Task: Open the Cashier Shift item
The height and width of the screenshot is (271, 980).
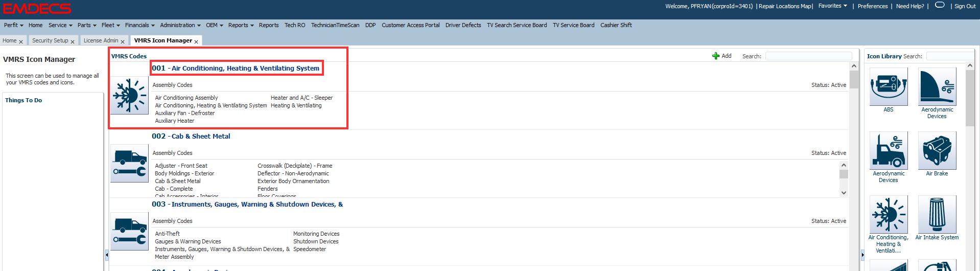Action: 616,25
